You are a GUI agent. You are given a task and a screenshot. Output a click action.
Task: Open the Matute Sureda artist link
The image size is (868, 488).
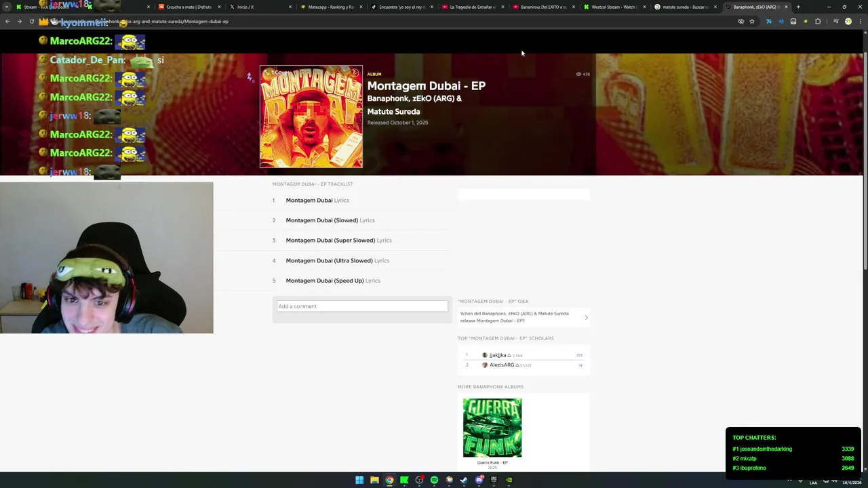(x=393, y=111)
